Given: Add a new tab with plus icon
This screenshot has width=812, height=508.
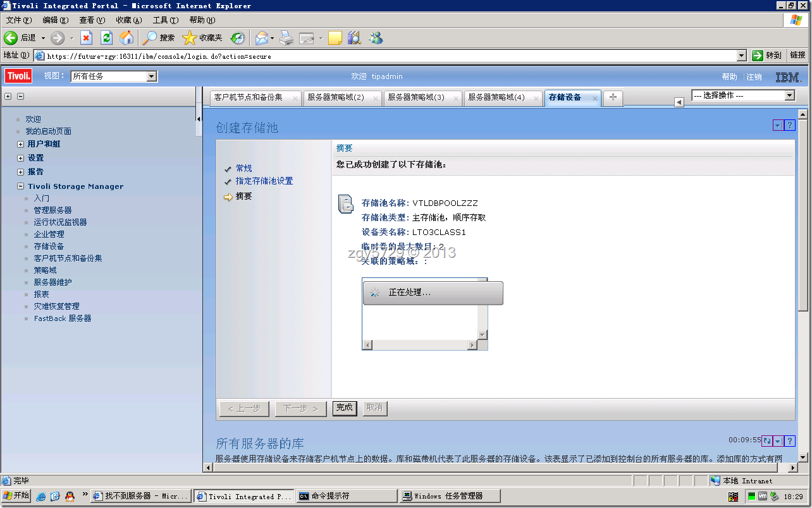Looking at the screenshot, I should 613,97.
